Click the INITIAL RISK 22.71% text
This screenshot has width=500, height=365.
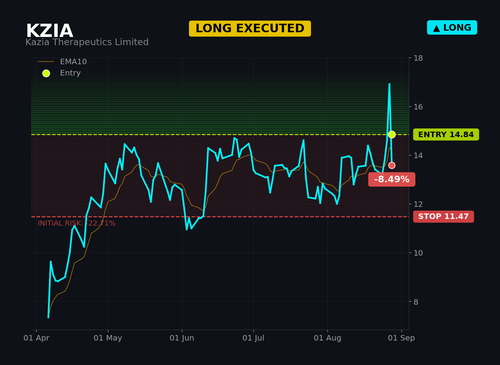click(76, 223)
